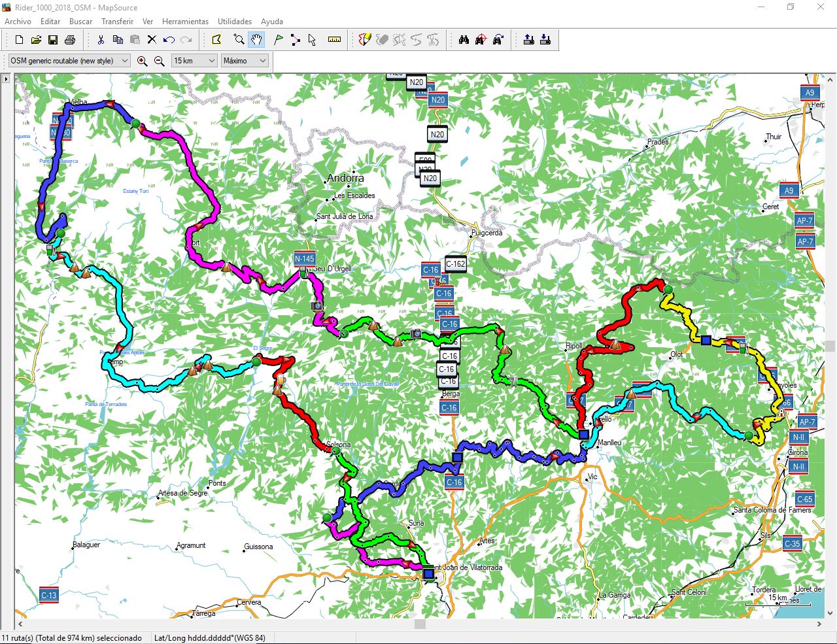The image size is (837, 644).
Task: Click the zoom out minus magnifier button
Action: 160,61
